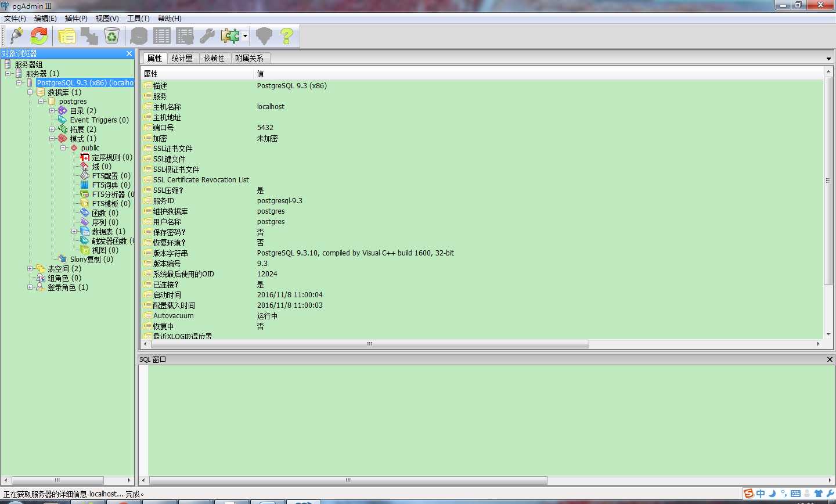Expand the 目录 (2) node

pos(52,111)
